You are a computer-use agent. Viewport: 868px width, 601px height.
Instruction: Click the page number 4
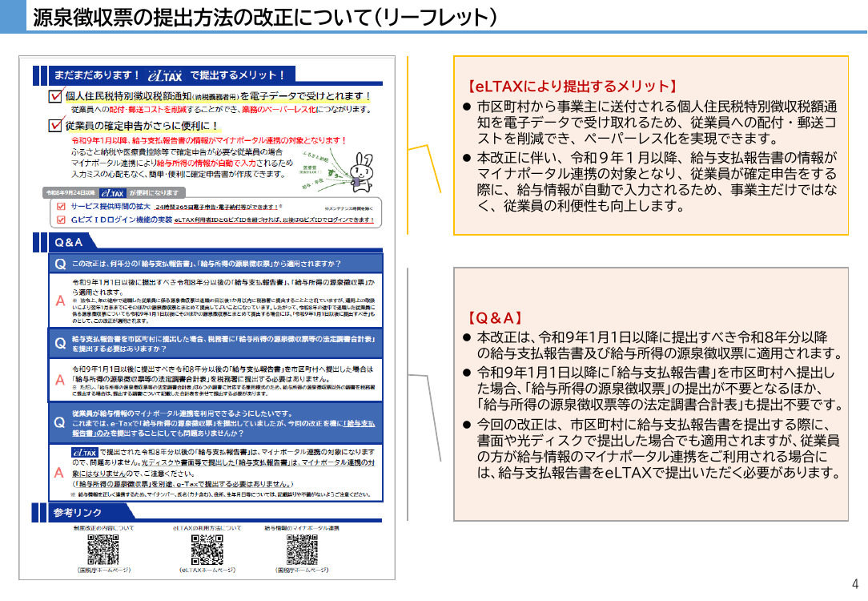coord(855,584)
